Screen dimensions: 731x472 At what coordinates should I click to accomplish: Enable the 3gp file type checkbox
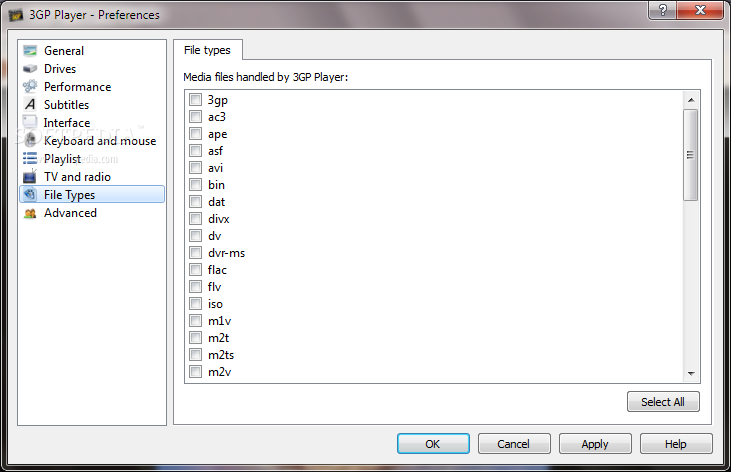195,99
